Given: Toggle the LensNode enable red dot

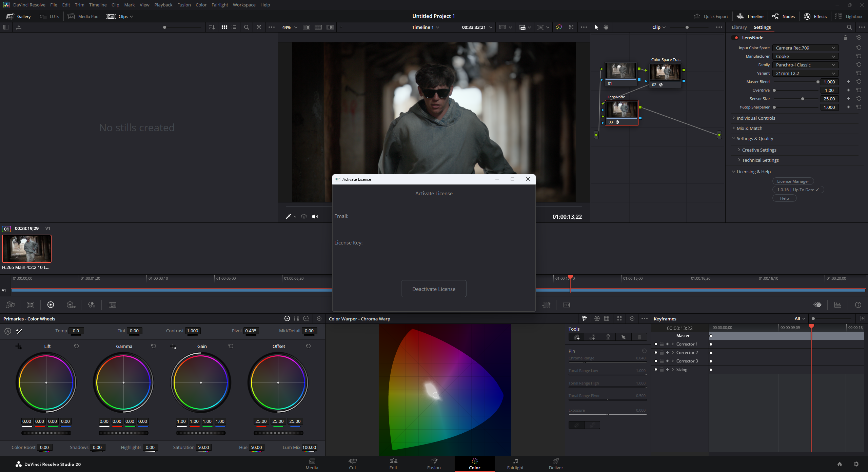Looking at the screenshot, I should tap(736, 38).
